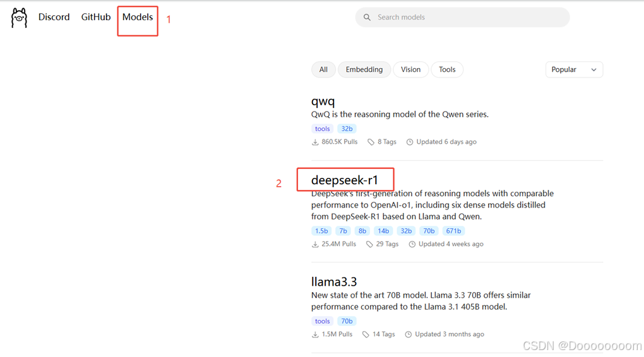Focus the Search models field
The image size is (644, 357).
coord(462,17)
